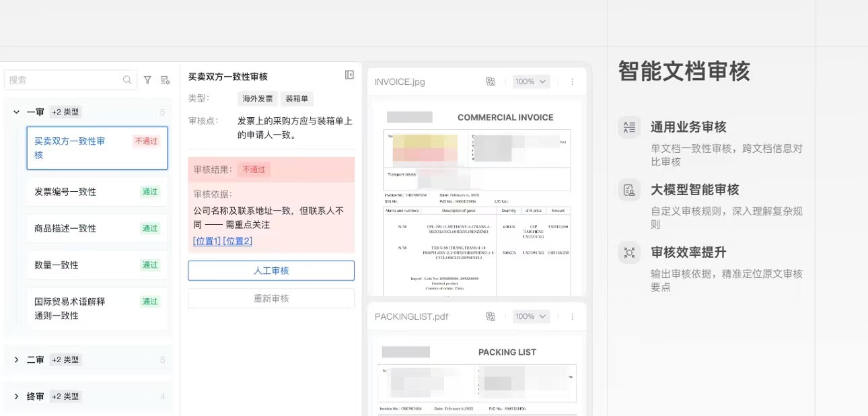
Task: Click translate icon for PACKINGLIST.pdf
Action: pos(491,316)
